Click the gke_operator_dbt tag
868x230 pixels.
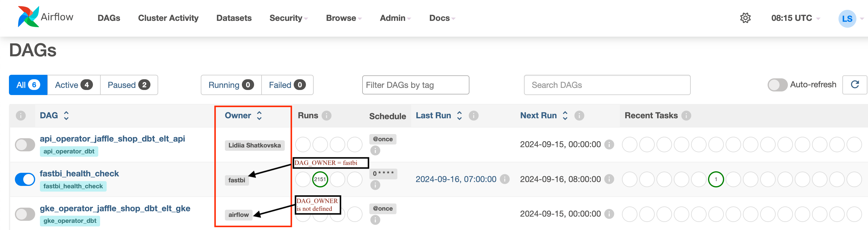tap(70, 221)
